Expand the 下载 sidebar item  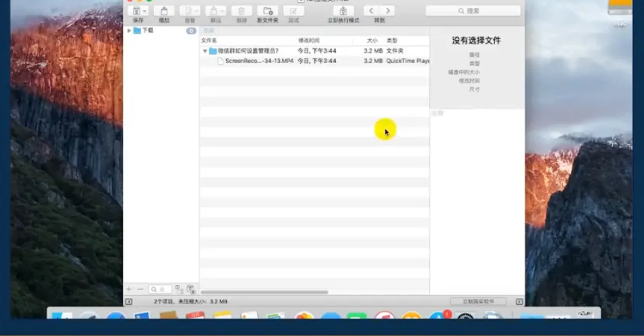[x=129, y=30]
